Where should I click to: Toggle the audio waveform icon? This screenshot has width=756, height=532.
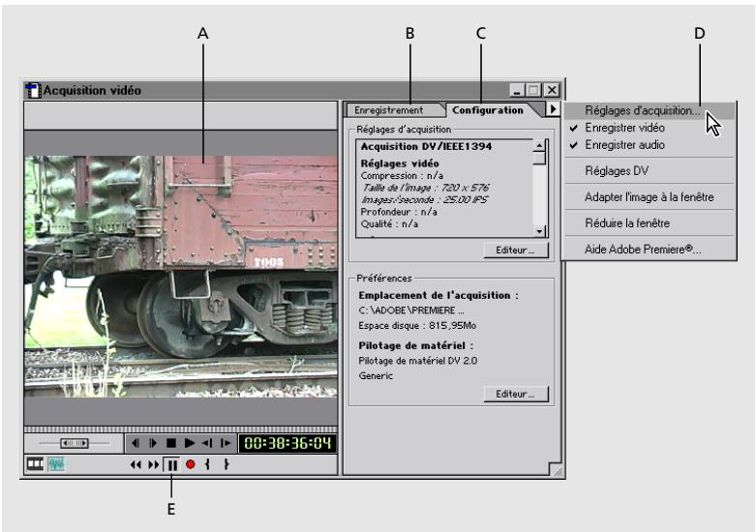[x=56, y=464]
